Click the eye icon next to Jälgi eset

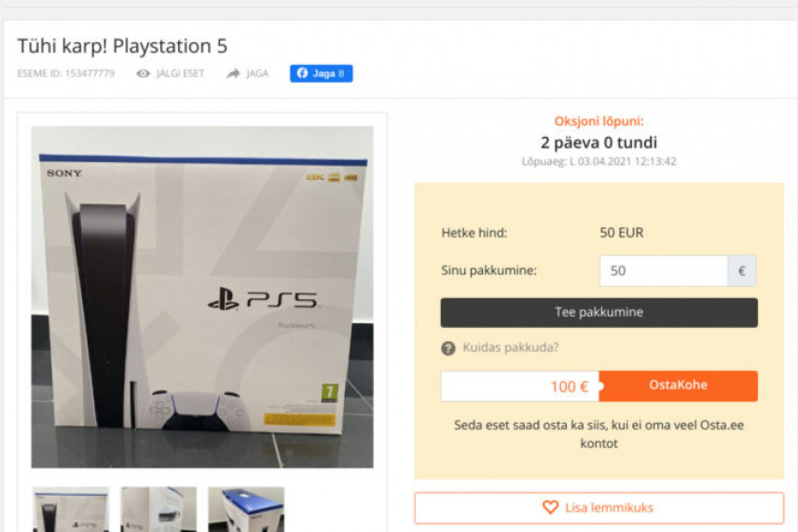[143, 74]
